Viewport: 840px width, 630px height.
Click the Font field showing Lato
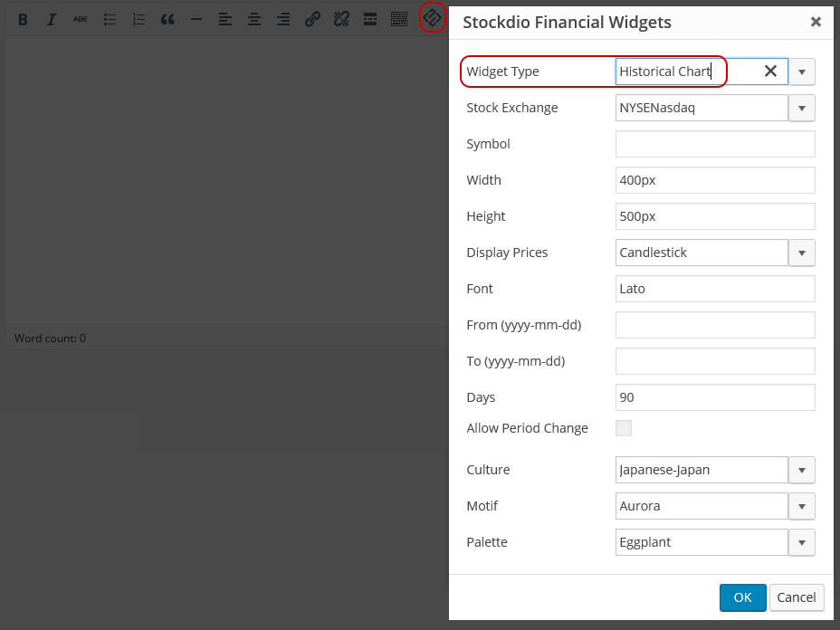[x=715, y=289]
